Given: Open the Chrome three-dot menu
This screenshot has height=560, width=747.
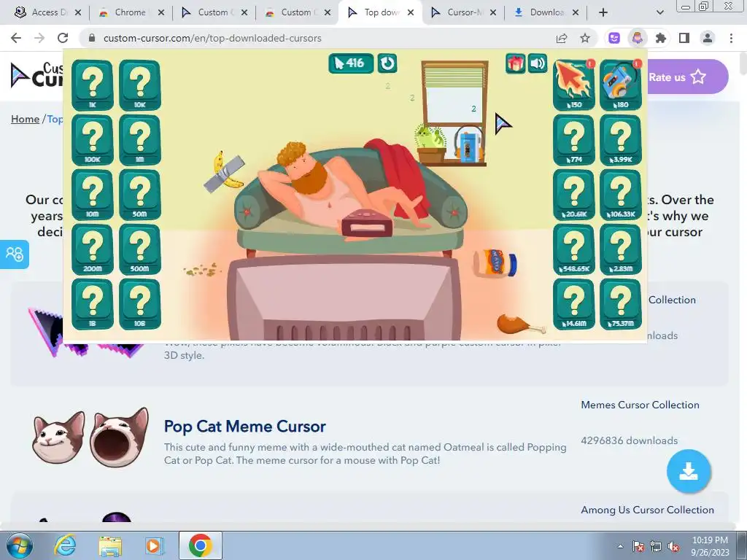Looking at the screenshot, I should (731, 38).
